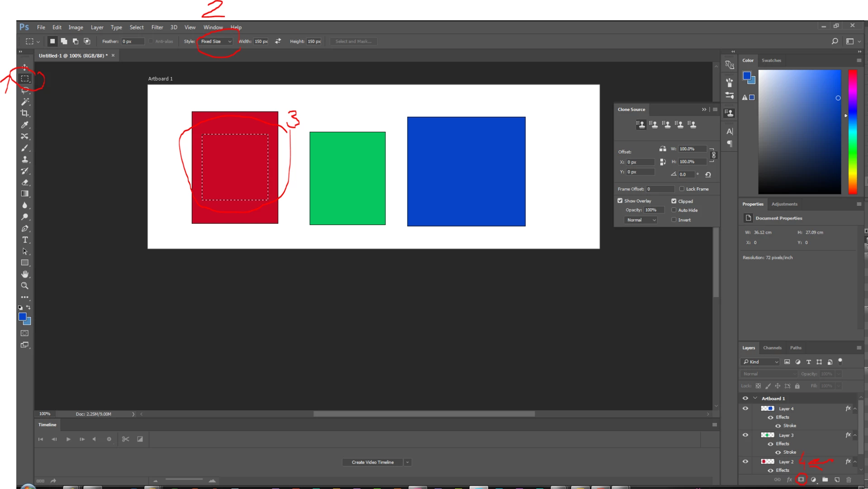
Task: Open Create Video Timeline dropdown arrow
Action: (408, 462)
